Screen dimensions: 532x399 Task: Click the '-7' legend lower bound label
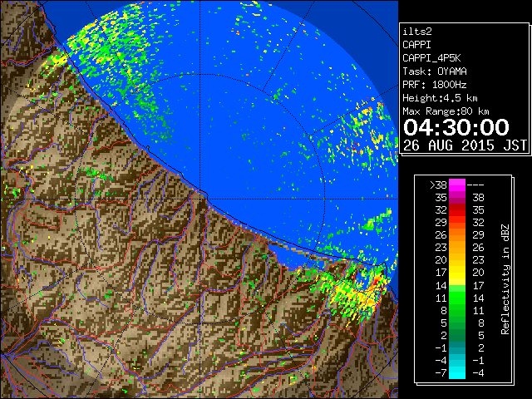coord(441,373)
